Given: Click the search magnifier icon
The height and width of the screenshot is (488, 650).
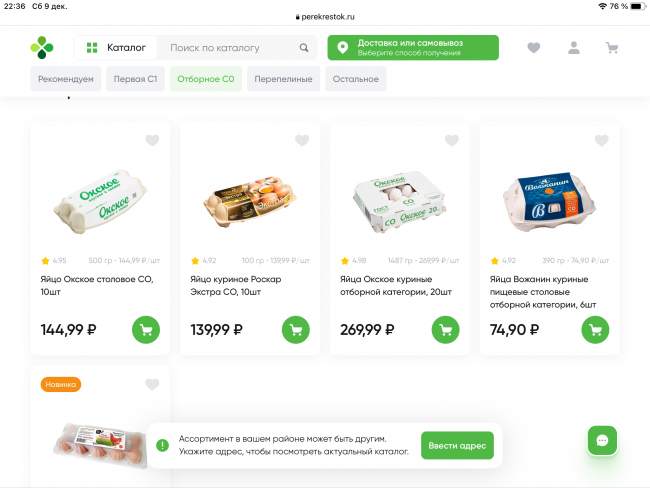Looking at the screenshot, I should tap(304, 48).
